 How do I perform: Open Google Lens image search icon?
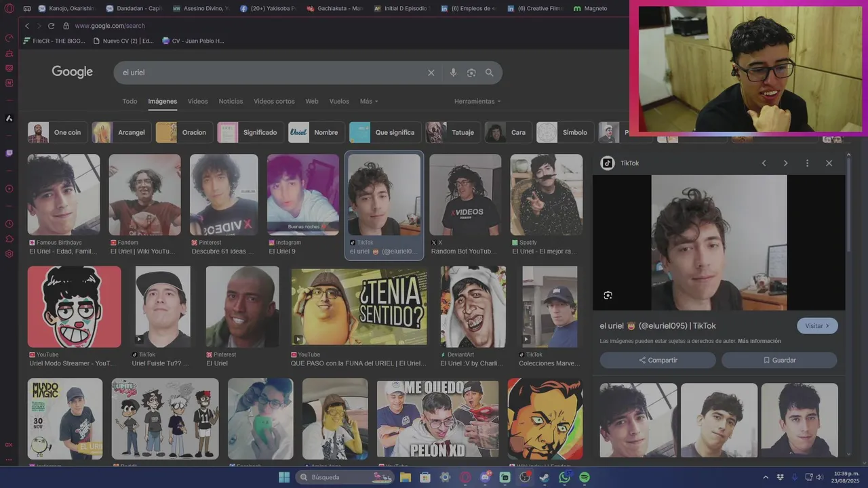point(471,73)
